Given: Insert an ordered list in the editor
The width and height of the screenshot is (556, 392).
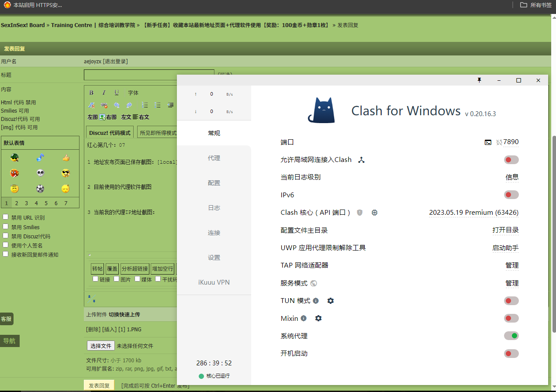Looking at the screenshot, I should point(145,105).
